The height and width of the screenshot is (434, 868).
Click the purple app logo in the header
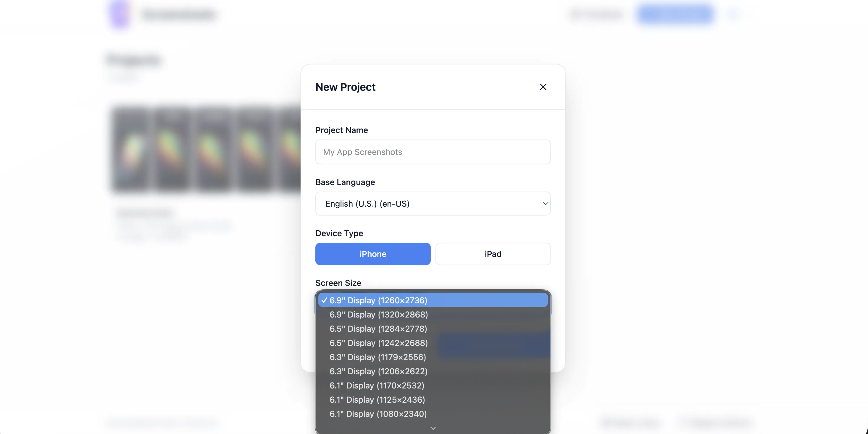coord(119,14)
